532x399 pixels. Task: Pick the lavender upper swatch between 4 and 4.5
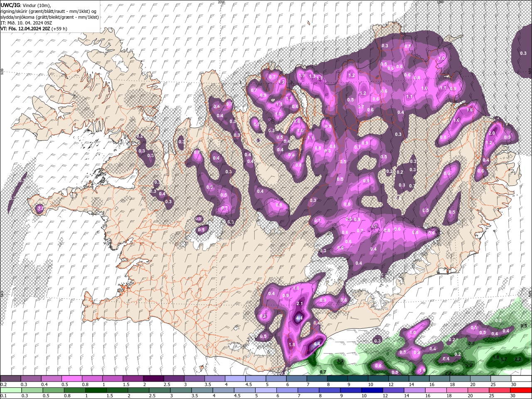click(x=235, y=379)
